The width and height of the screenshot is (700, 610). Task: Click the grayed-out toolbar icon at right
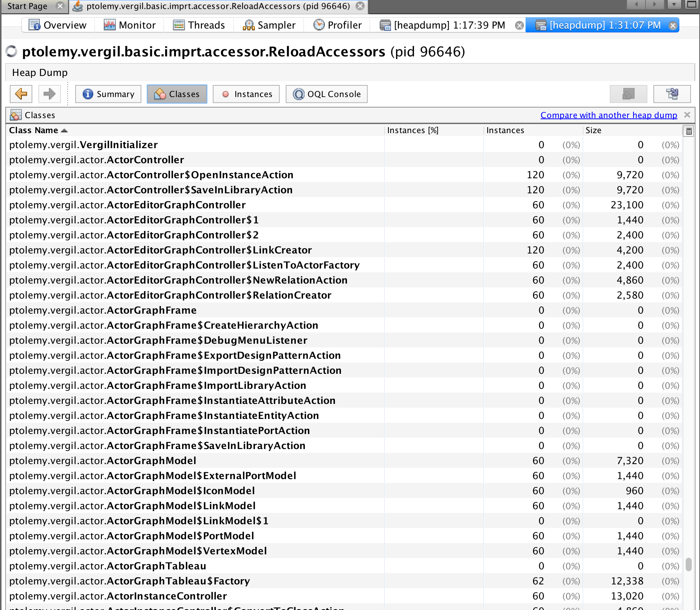(x=628, y=94)
